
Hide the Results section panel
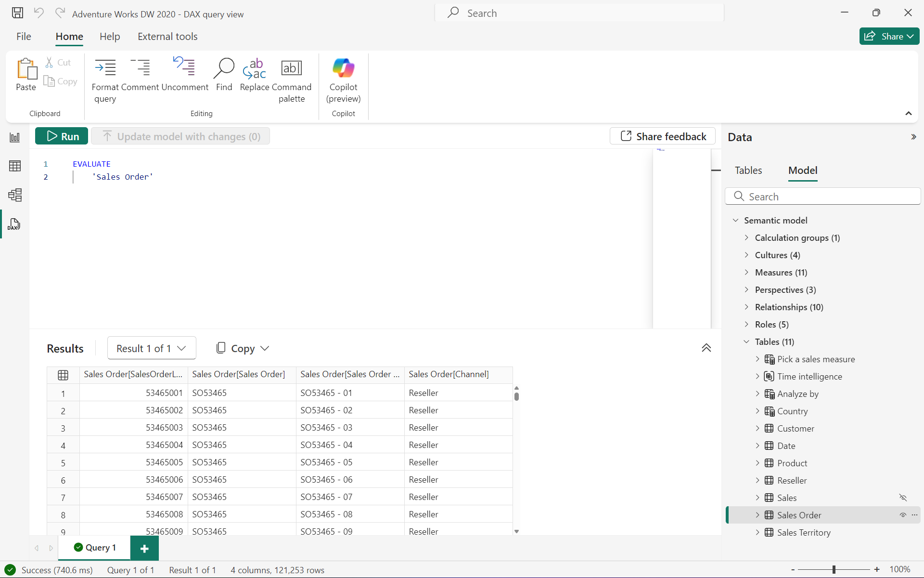click(706, 348)
